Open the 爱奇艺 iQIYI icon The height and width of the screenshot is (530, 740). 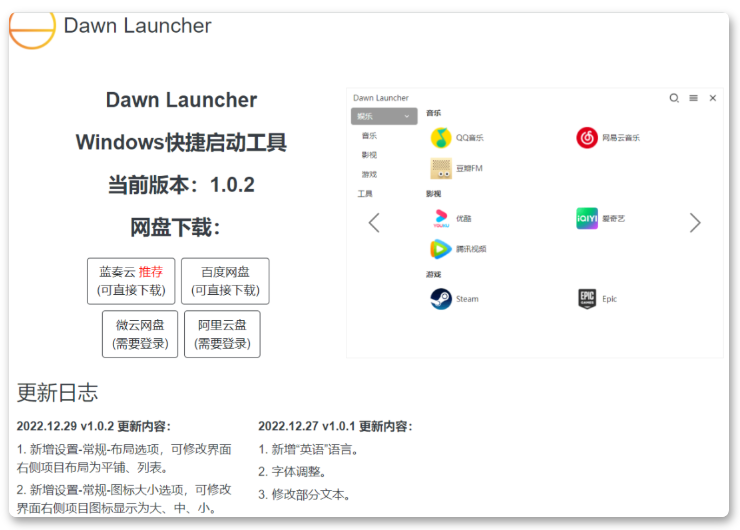point(587,218)
